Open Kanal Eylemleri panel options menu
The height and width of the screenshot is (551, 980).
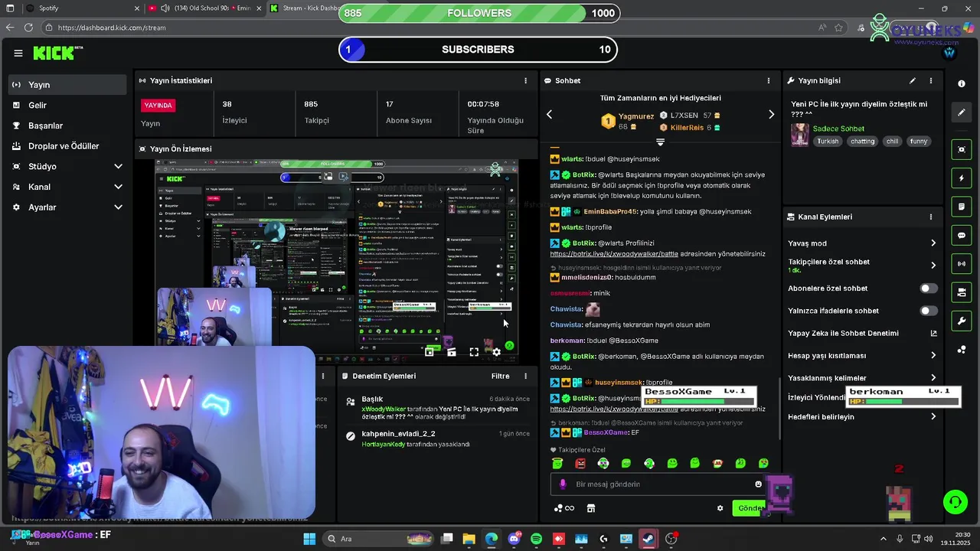click(931, 217)
